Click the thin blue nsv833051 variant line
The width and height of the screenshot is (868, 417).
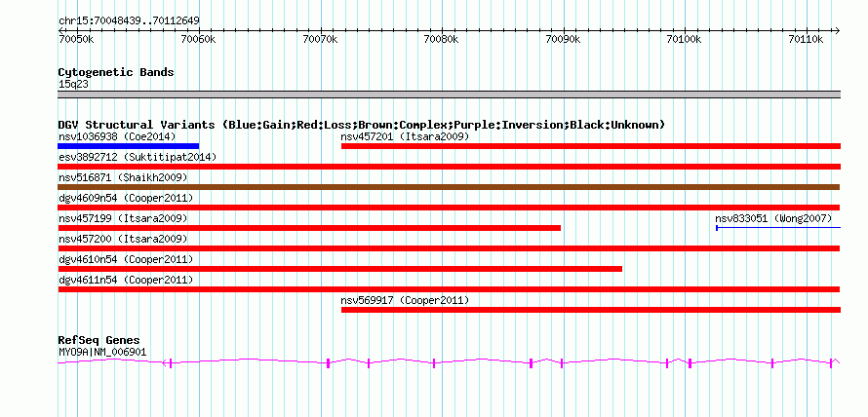click(778, 228)
